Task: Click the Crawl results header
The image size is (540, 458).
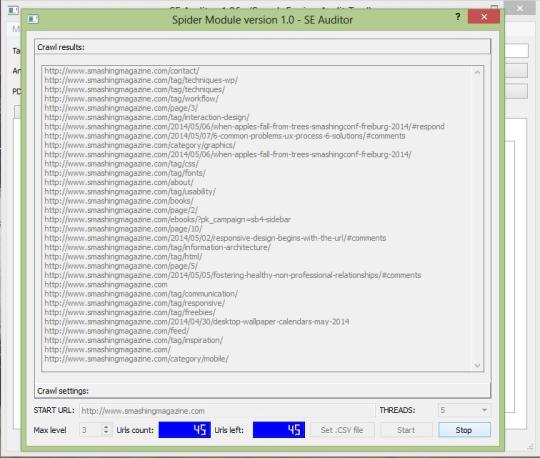Action: click(262, 47)
